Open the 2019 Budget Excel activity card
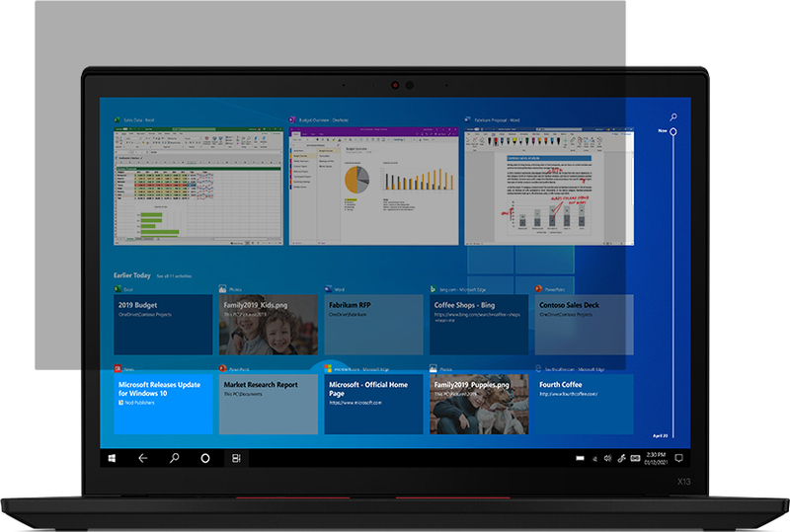The height and width of the screenshot is (532, 790). click(x=162, y=325)
